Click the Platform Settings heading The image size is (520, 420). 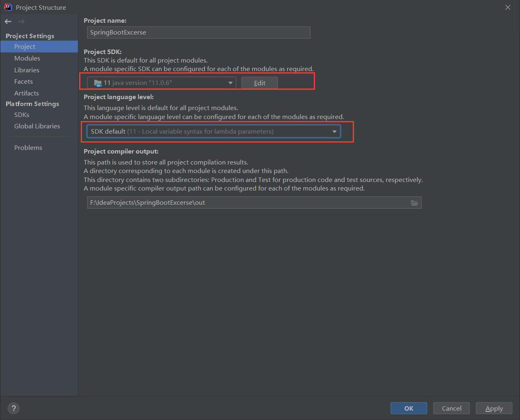[32, 104]
